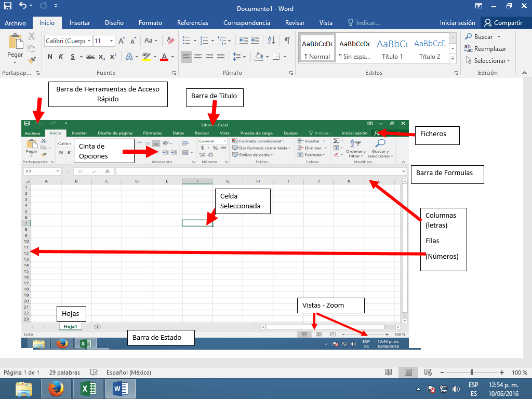
Task: Toggle paragraph marks display (¶)
Action: point(287,40)
